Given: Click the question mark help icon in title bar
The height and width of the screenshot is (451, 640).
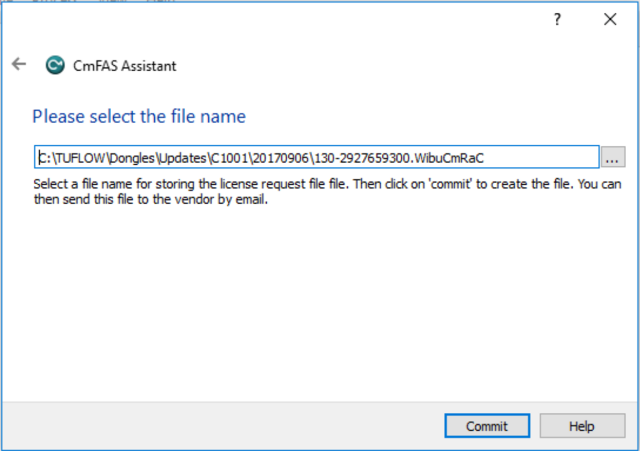Looking at the screenshot, I should point(558,20).
